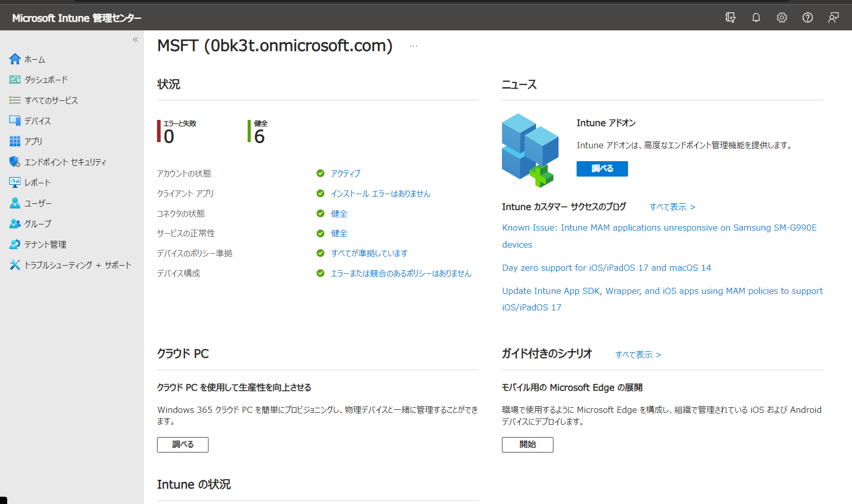Viewport: 852px width, 504px height.
Task: Click the エンドポイント セキュリティ shield icon
Action: (15, 162)
